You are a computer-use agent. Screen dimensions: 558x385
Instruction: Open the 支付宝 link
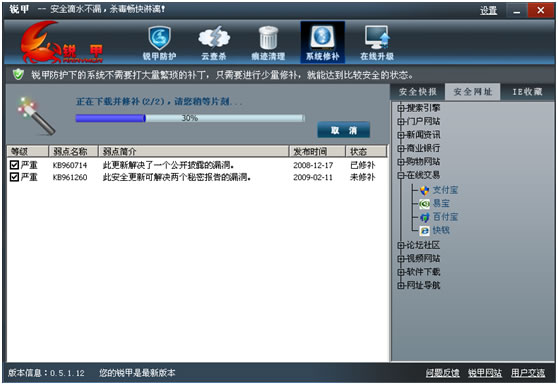(445, 190)
